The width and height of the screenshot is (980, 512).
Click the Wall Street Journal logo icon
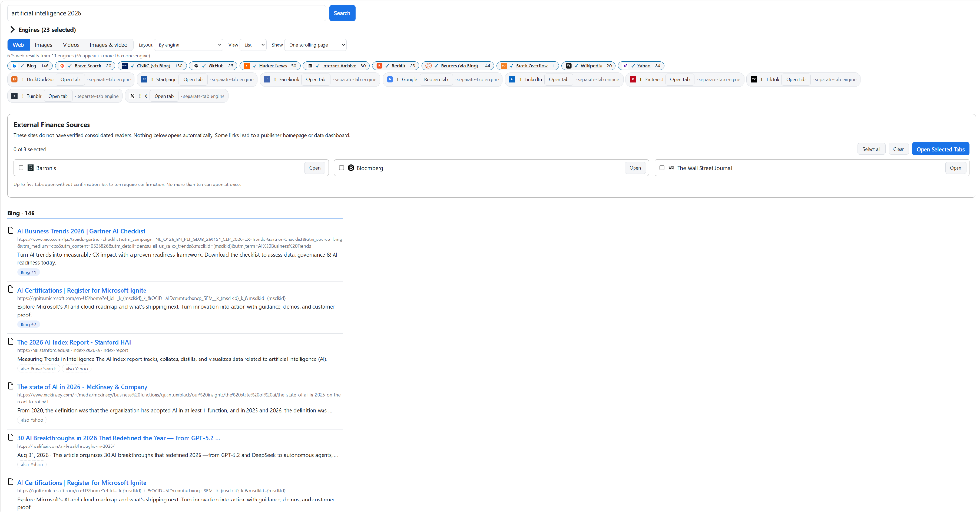tap(671, 168)
